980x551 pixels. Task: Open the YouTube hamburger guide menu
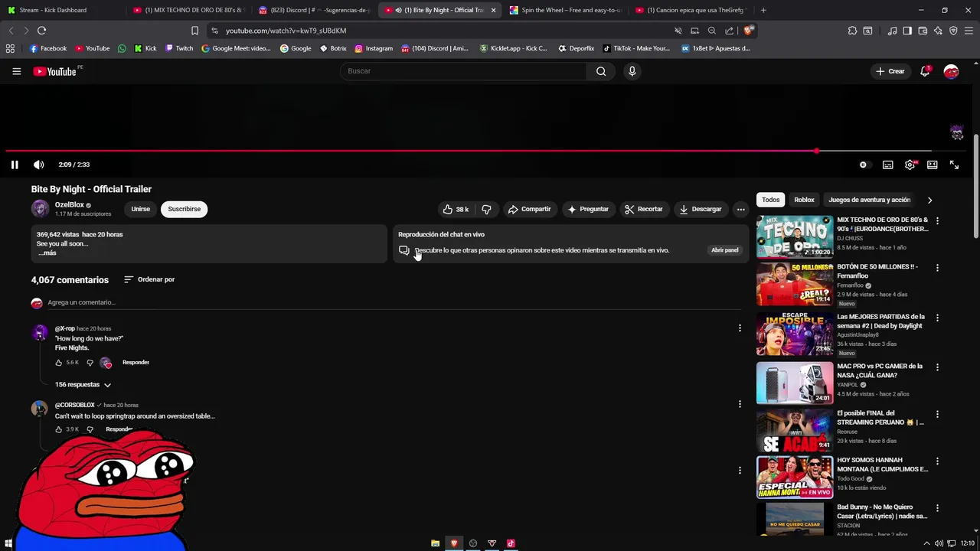click(16, 71)
